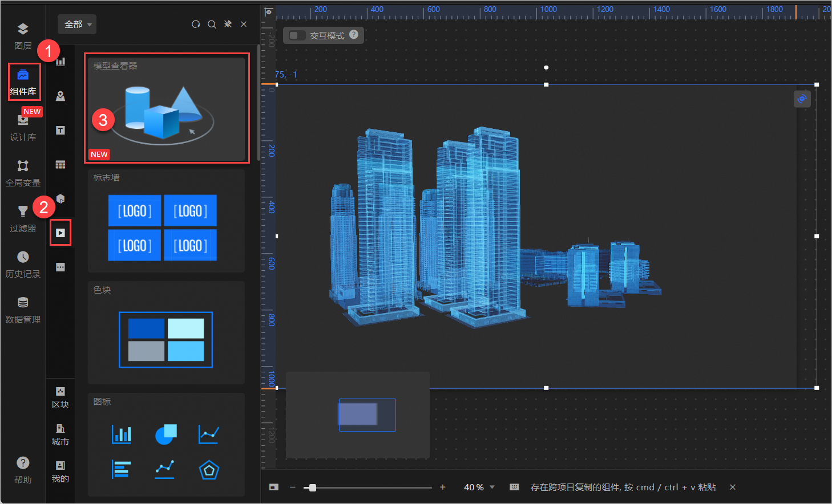The image size is (832, 504).
Task: Switch to the 城市 (City) category tab
Action: click(x=60, y=434)
